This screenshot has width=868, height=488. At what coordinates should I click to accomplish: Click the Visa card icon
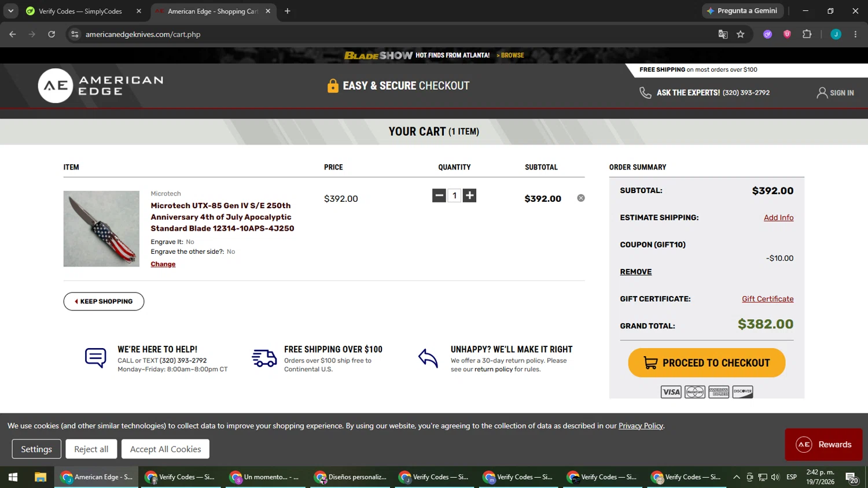671,392
